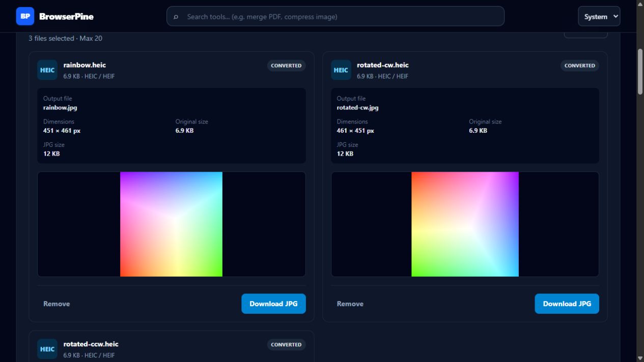Screen dimensions: 644x362
Task: Click '3 files selected · Max 20' text
Action: click(65, 38)
